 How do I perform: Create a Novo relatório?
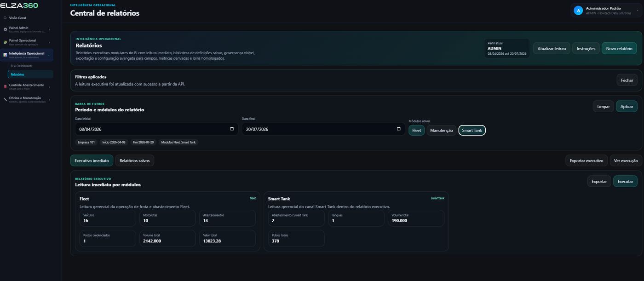[619, 48]
